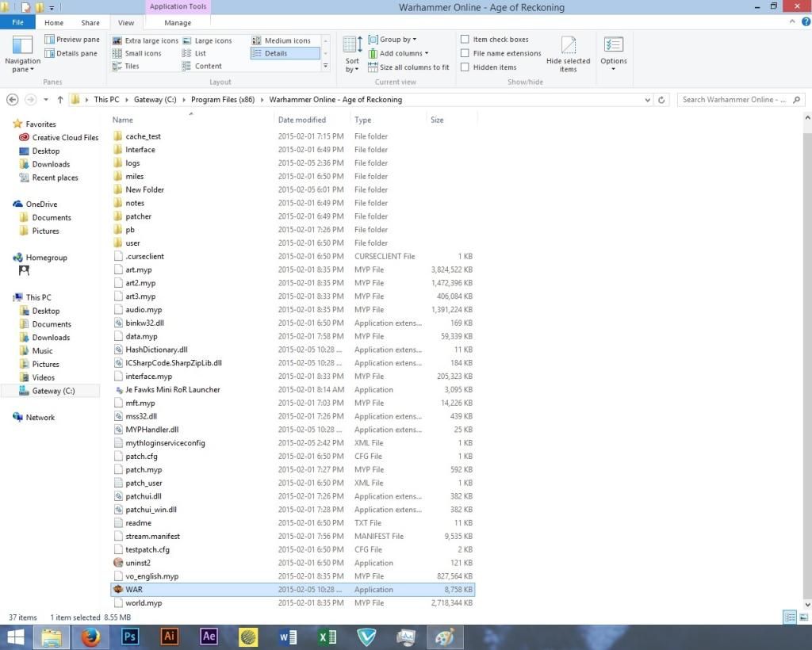Switch to List layout
Screen dimensions: 812x650
tap(194, 53)
